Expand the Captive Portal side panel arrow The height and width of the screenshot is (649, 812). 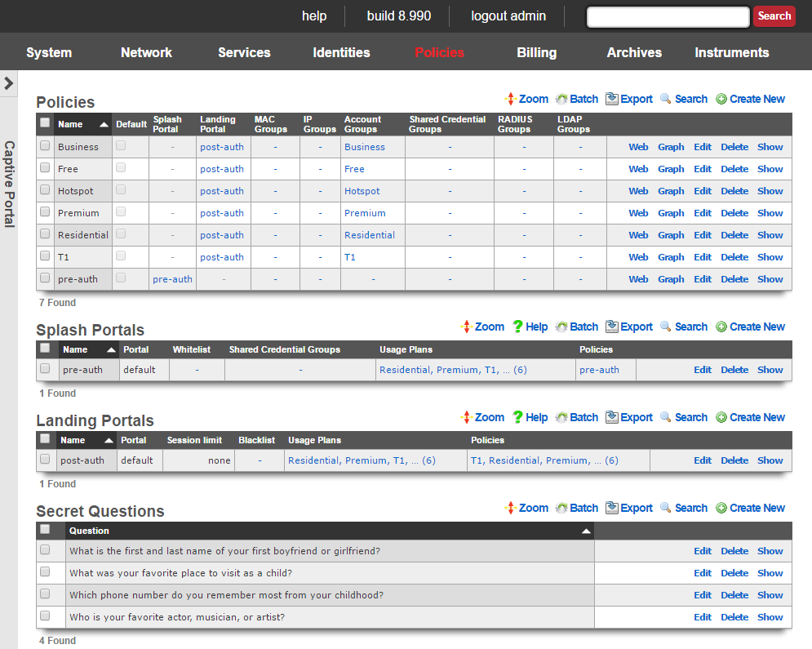(9, 83)
